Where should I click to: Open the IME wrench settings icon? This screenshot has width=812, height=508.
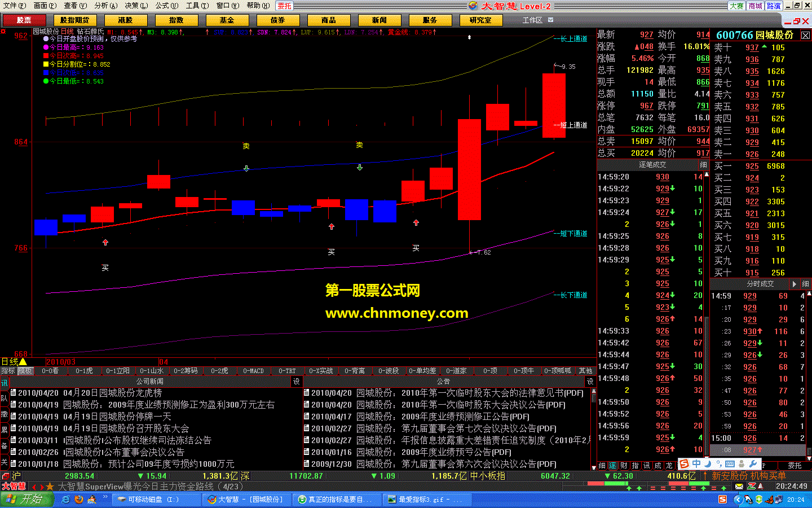753,464
